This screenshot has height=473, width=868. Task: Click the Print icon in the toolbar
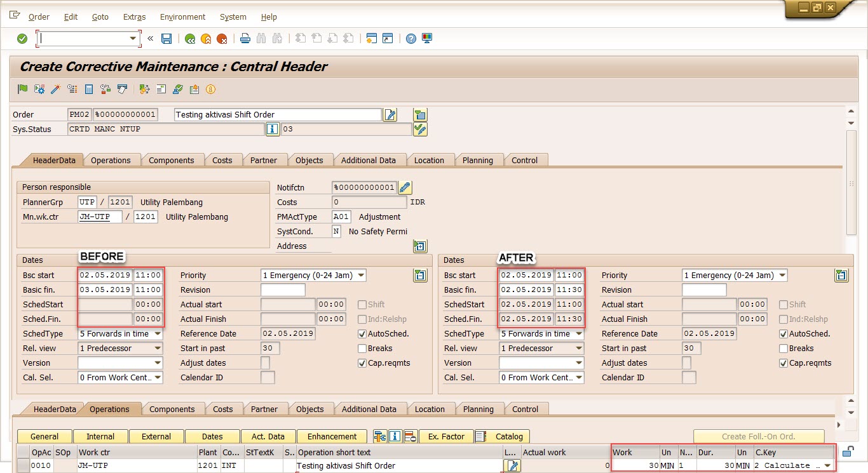[245, 39]
